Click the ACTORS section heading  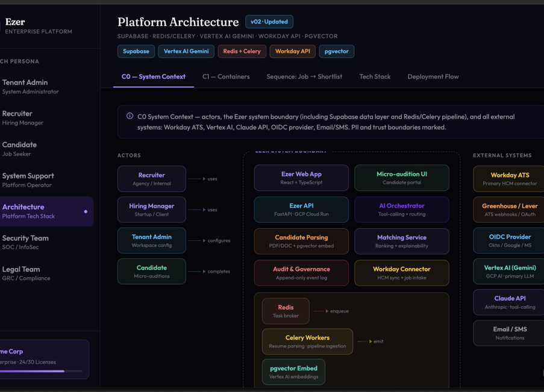pos(129,155)
